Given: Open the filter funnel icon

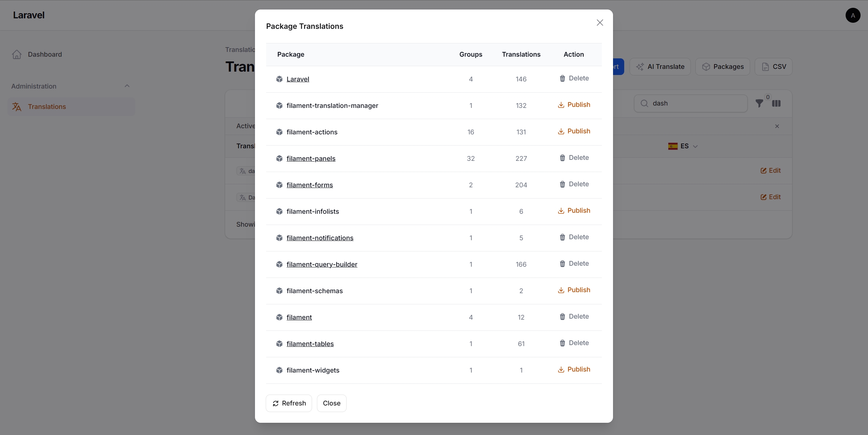Looking at the screenshot, I should [x=759, y=103].
